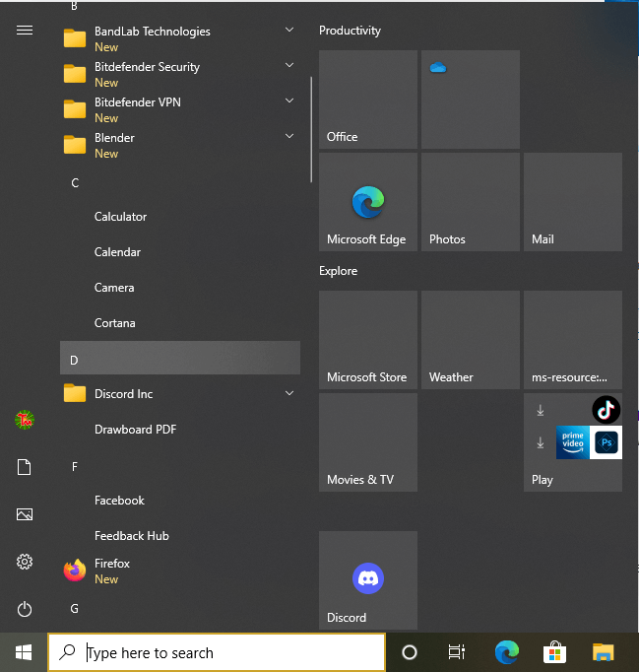This screenshot has width=639, height=672.
Task: Open the Bitdefender VPN folder
Action: [x=180, y=109]
